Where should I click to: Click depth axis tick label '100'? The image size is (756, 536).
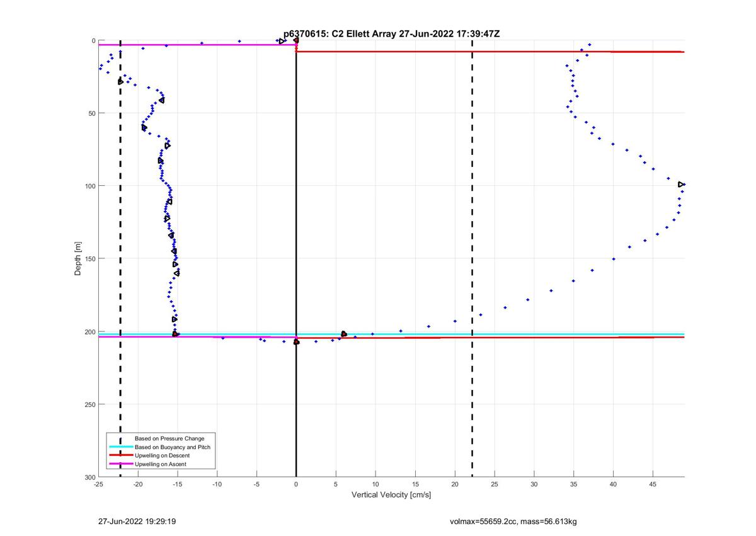coord(89,186)
